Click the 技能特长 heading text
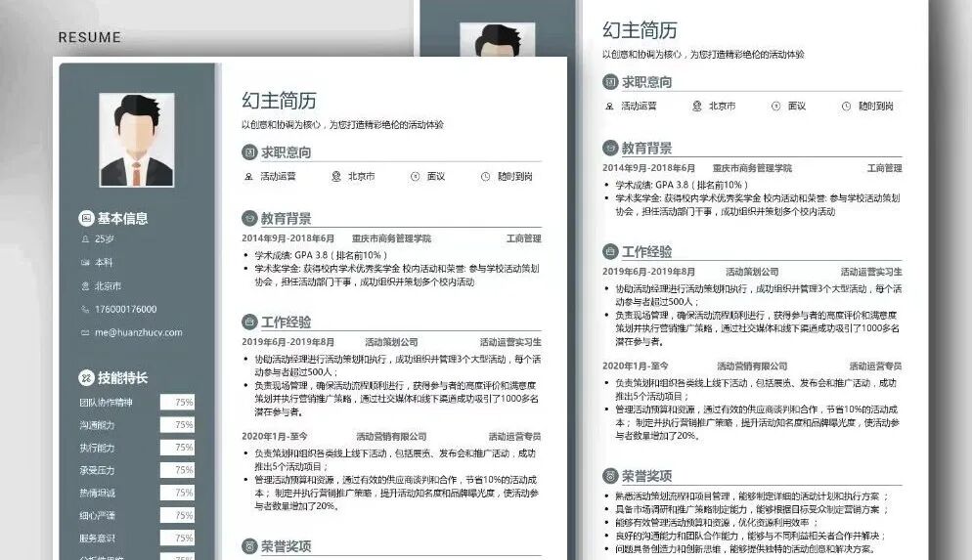 pyautogui.click(x=123, y=377)
